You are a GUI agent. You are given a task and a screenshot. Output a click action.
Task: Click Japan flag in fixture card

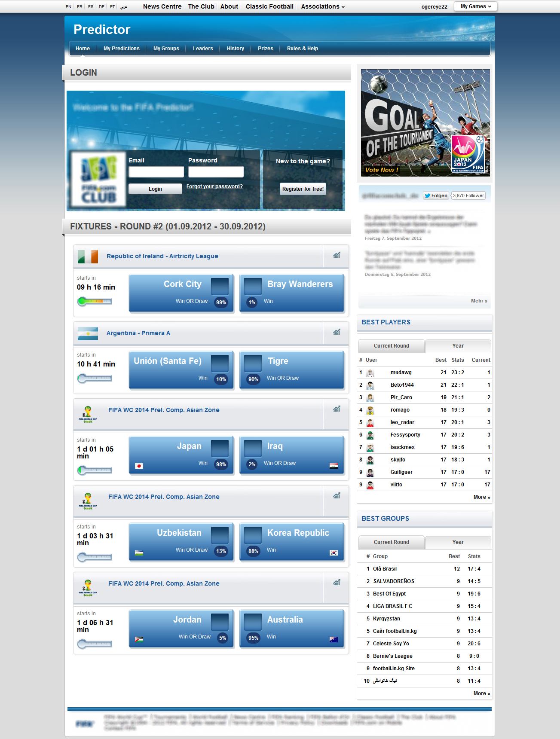coord(139,466)
